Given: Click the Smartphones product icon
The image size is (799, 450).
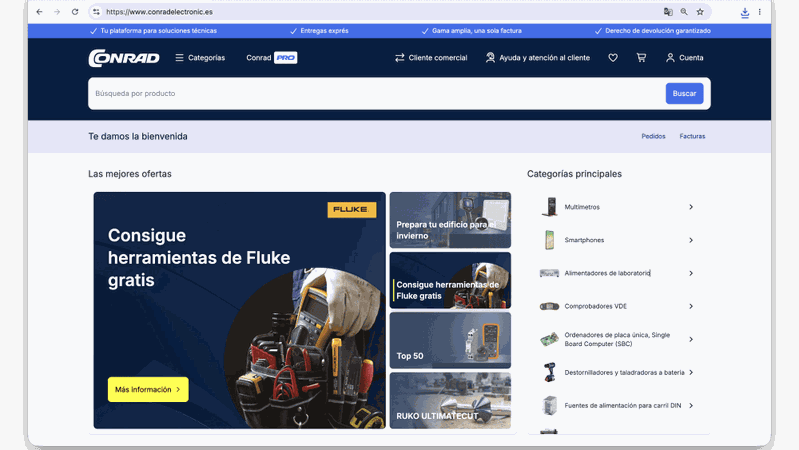Looking at the screenshot, I should [x=549, y=240].
